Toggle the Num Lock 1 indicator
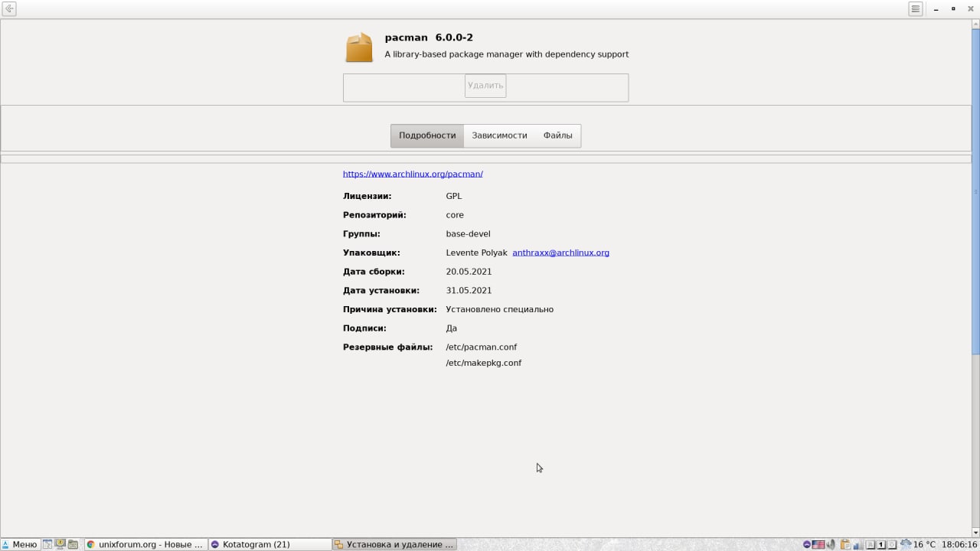 881,545
